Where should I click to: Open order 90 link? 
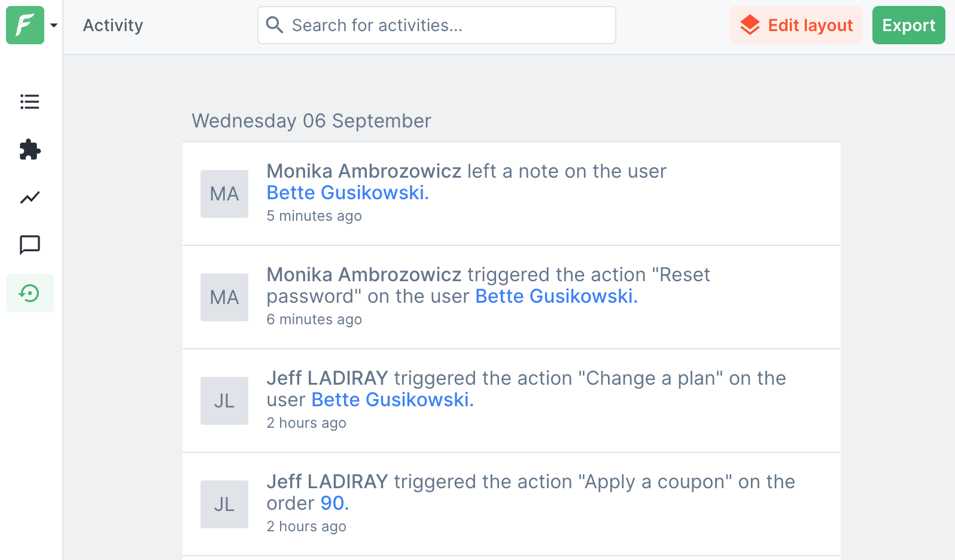[x=334, y=503]
